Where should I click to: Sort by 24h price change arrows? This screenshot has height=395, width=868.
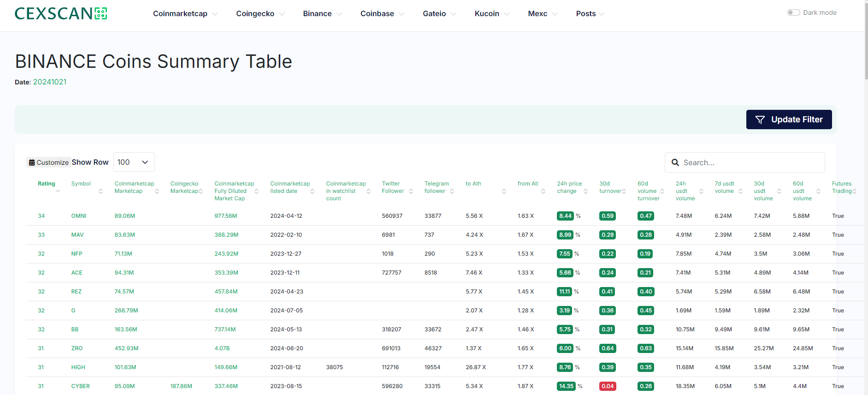585,191
